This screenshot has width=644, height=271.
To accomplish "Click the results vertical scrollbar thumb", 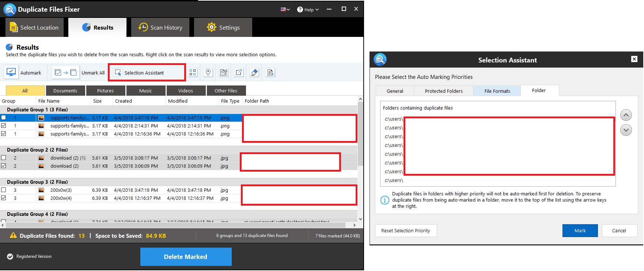I will 360,134.
